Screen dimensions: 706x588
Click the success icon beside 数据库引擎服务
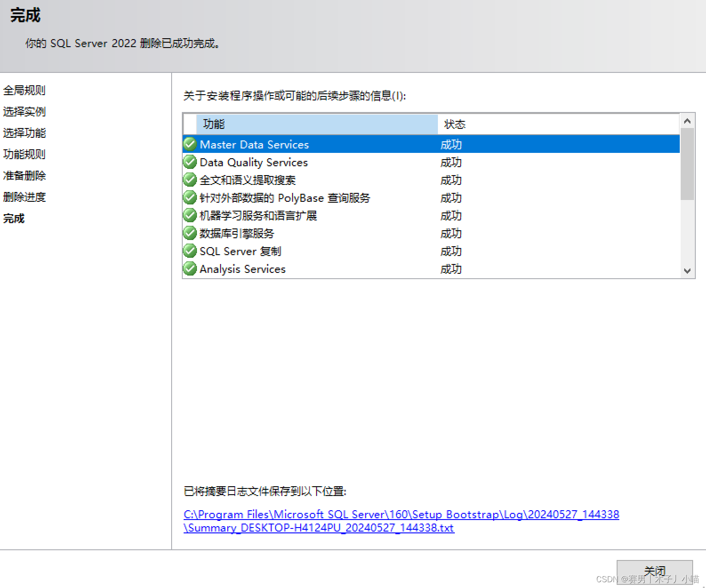tap(190, 233)
